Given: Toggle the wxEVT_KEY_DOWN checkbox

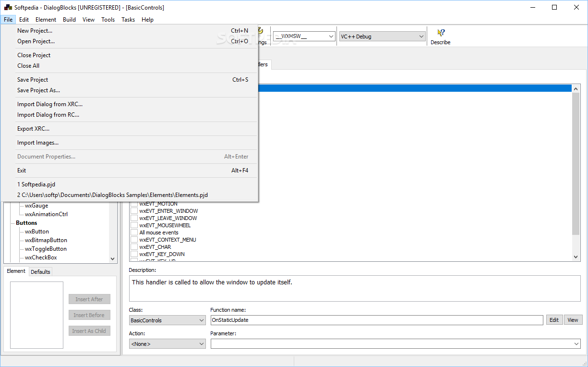Looking at the screenshot, I should click(134, 254).
